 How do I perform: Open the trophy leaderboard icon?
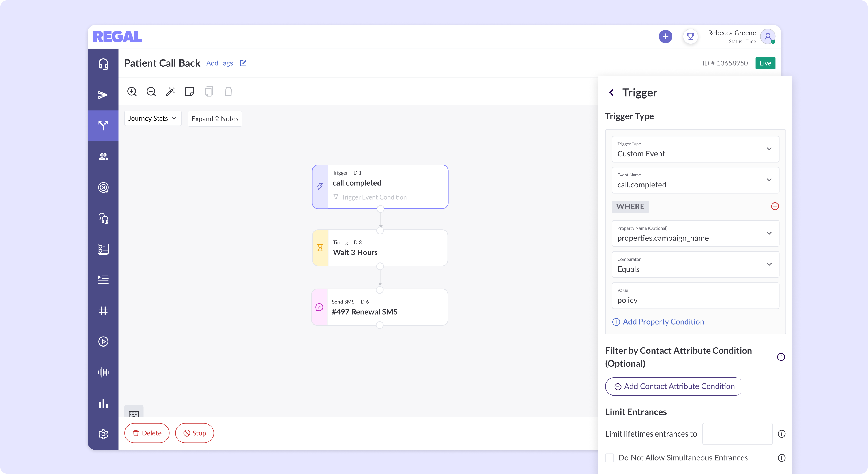click(x=690, y=36)
